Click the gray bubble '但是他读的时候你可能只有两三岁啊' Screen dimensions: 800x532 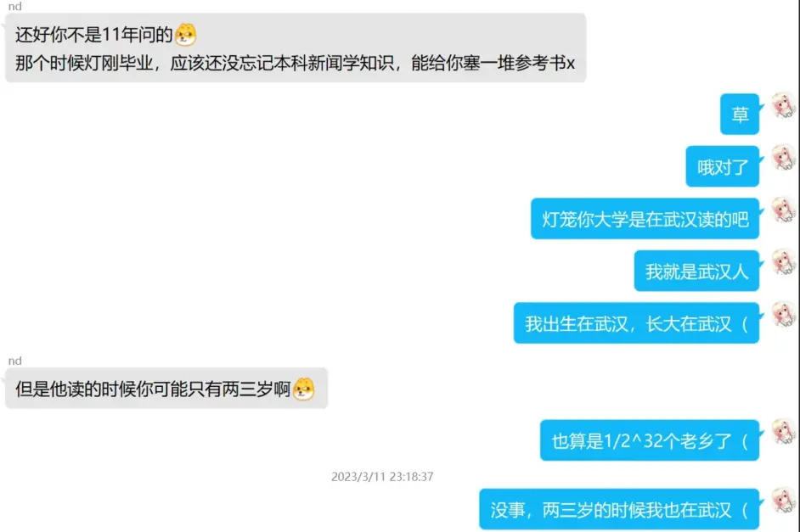point(166,389)
